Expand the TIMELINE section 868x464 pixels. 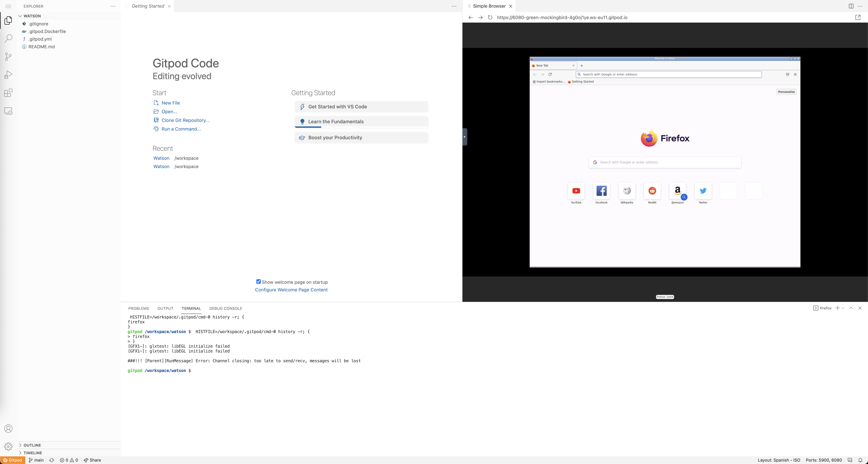33,453
